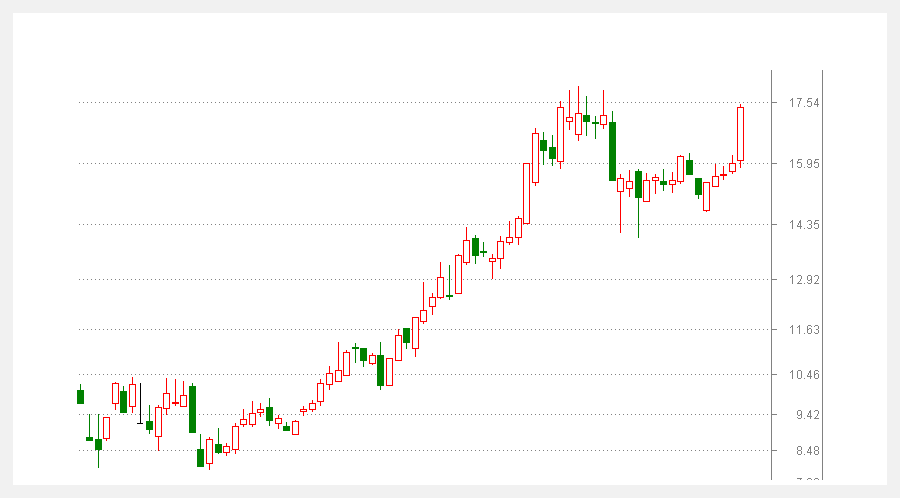This screenshot has height=498, width=900.
Task: Select the 15.95 price level label
Action: [x=804, y=164]
